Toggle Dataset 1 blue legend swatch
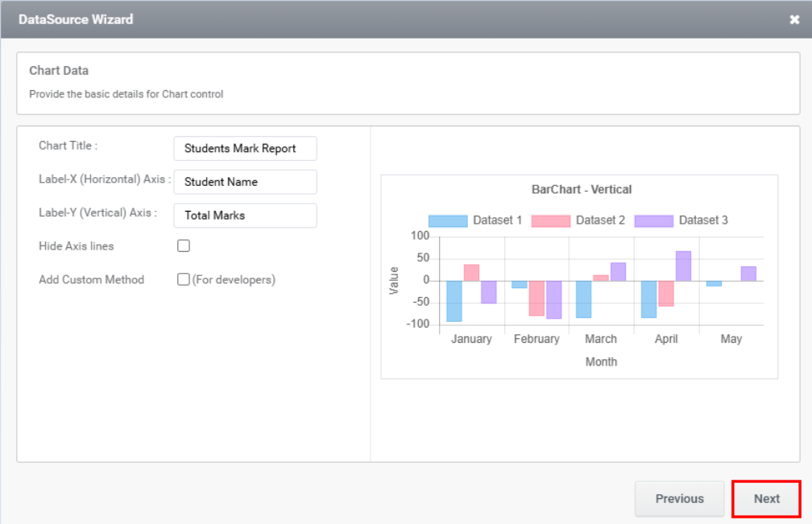Image resolution: width=812 pixels, height=524 pixels. [448, 221]
